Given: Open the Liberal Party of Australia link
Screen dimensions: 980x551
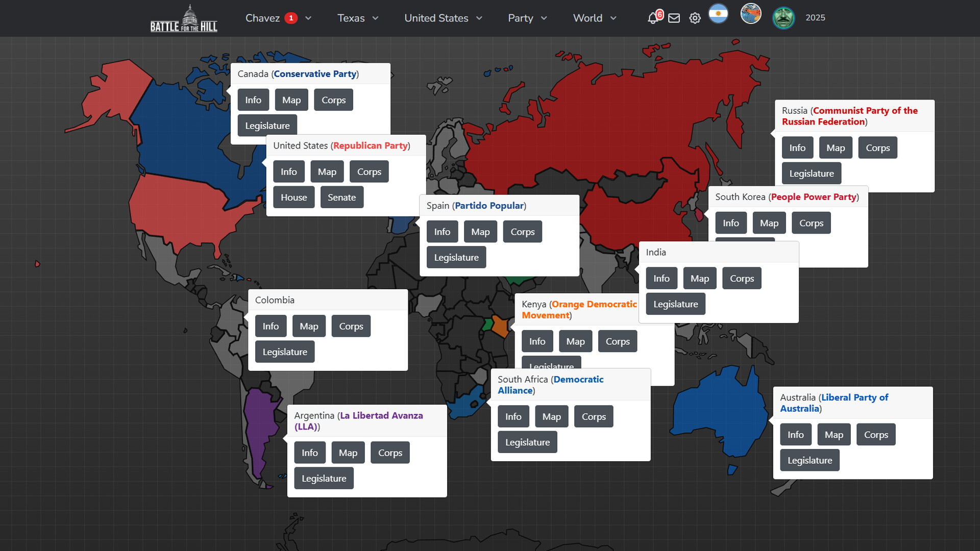Looking at the screenshot, I should (x=834, y=403).
